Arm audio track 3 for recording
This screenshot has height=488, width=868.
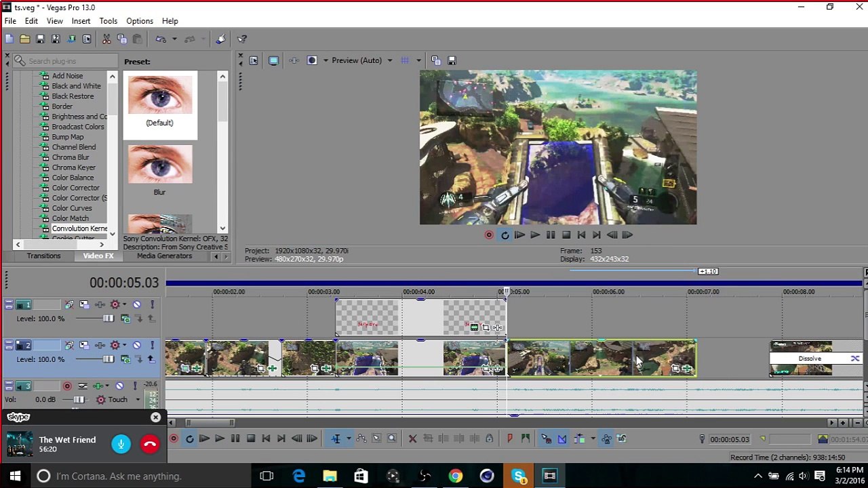[67, 386]
